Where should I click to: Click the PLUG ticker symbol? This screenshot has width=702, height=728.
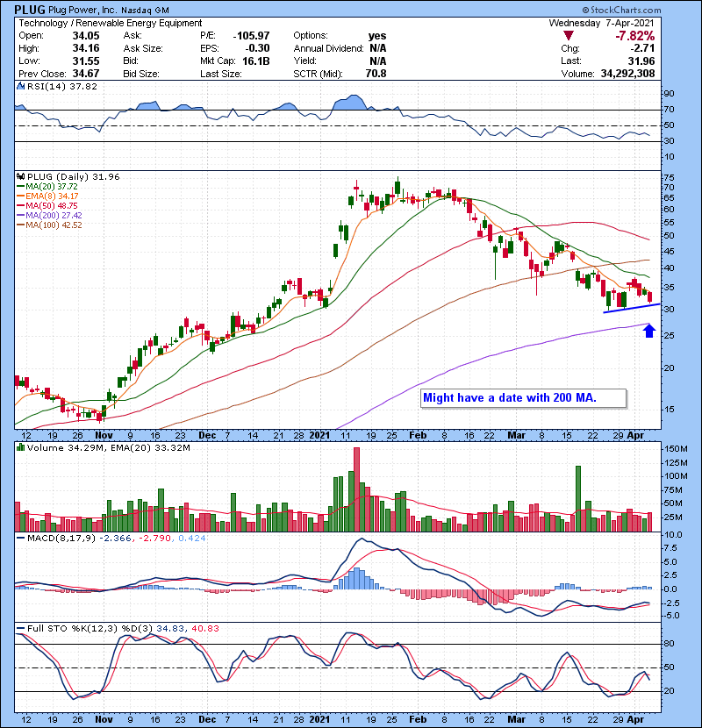pos(30,10)
